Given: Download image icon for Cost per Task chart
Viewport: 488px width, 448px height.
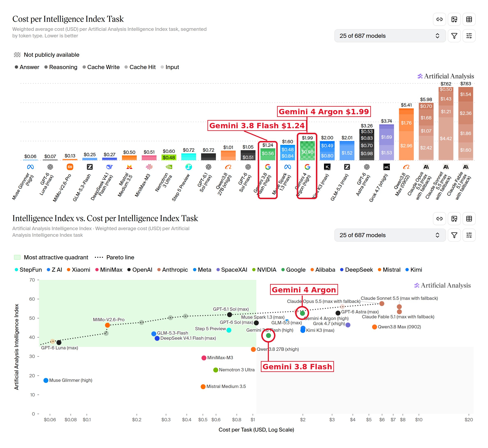Looking at the screenshot, I should pos(454,19).
